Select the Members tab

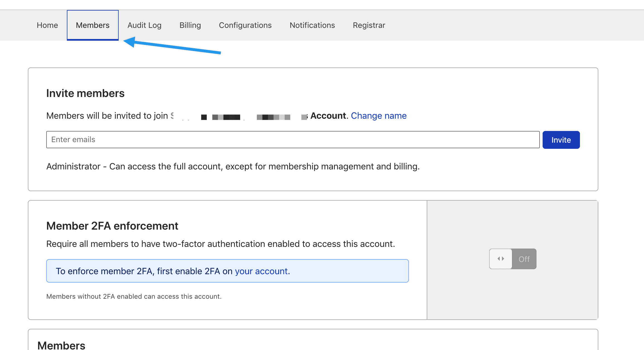92,25
